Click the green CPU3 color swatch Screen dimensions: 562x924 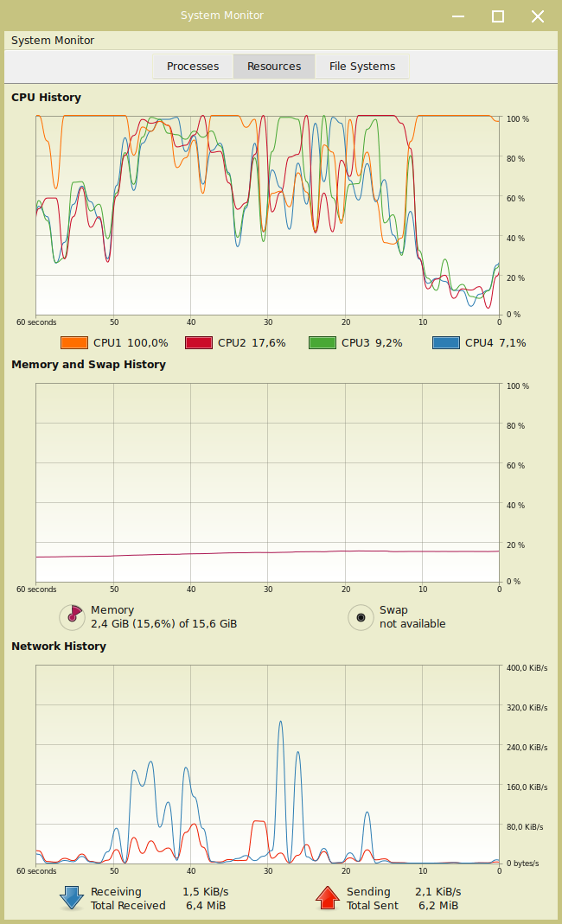pos(323,342)
